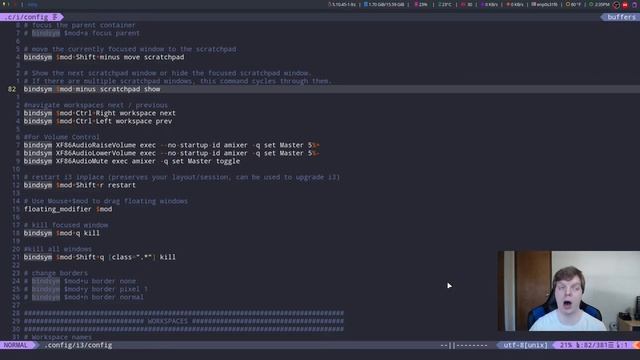The width and height of the screenshot is (640, 360).
Task: Click the clock time in the top bar
Action: pos(599,4)
